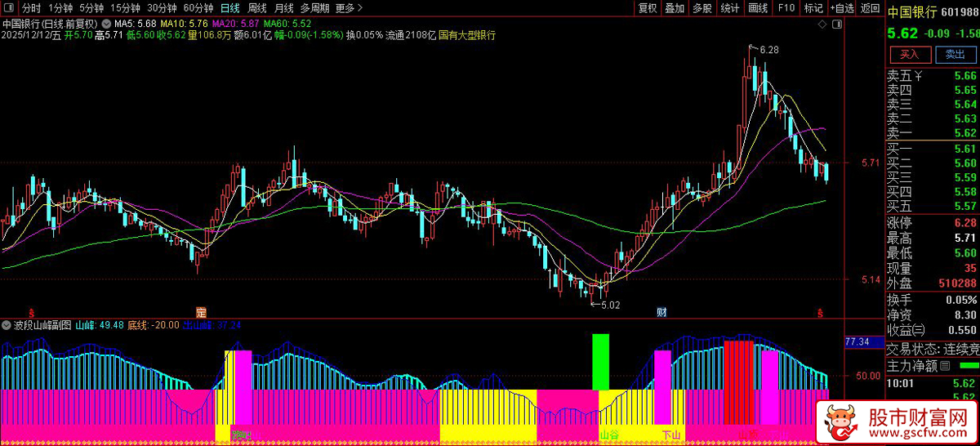This screenshot has width=980, height=446.
Task: Click the 底线: -20.00 indicator value
Action: [153, 324]
